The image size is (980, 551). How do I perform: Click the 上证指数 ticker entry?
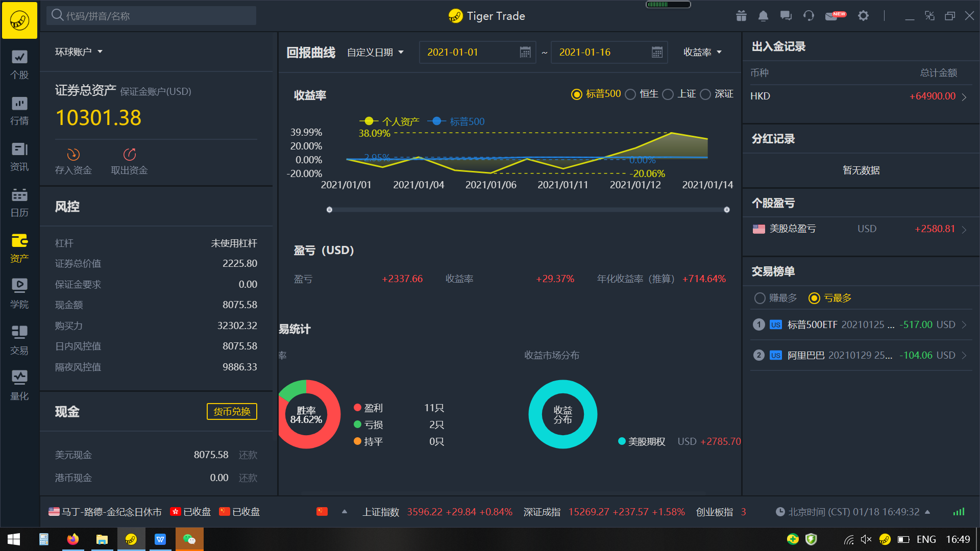(x=437, y=512)
